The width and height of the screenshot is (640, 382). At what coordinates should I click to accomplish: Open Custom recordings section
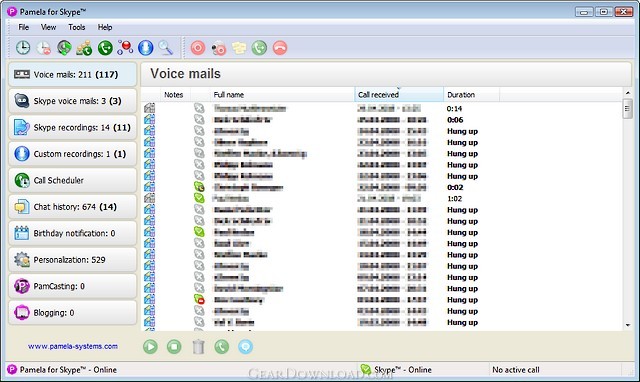click(x=72, y=154)
